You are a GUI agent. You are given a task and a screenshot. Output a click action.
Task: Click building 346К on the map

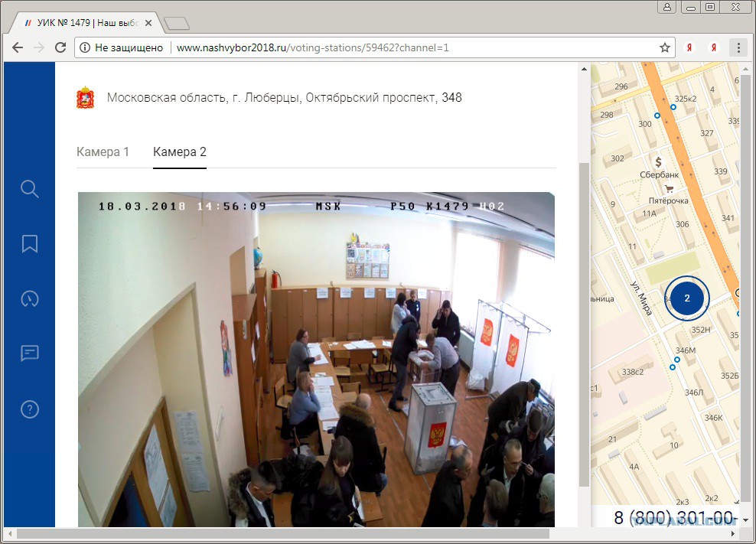tap(714, 418)
